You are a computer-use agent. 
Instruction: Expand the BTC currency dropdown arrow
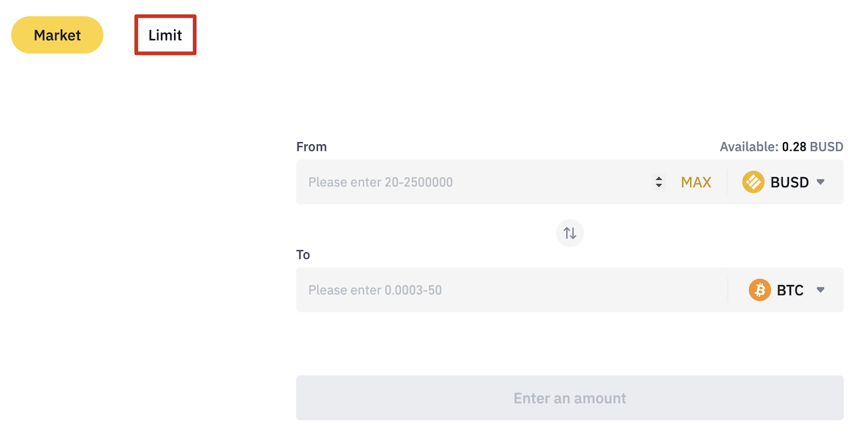pyautogui.click(x=820, y=290)
